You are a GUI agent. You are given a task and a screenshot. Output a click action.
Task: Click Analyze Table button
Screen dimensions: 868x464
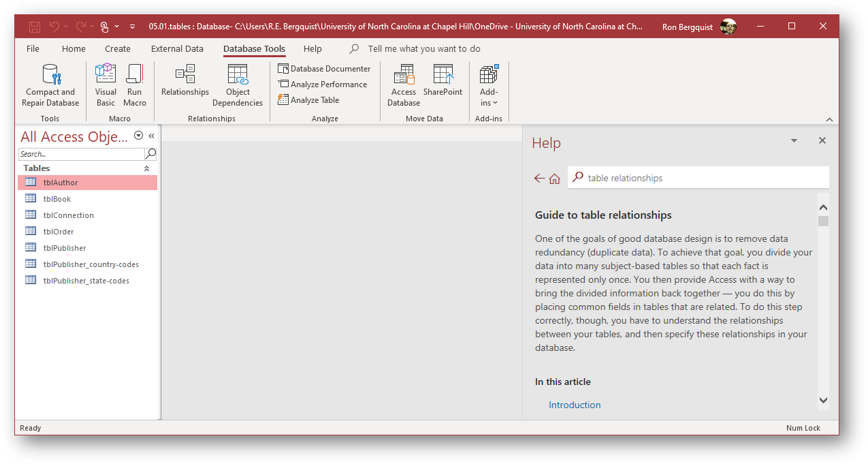(308, 100)
